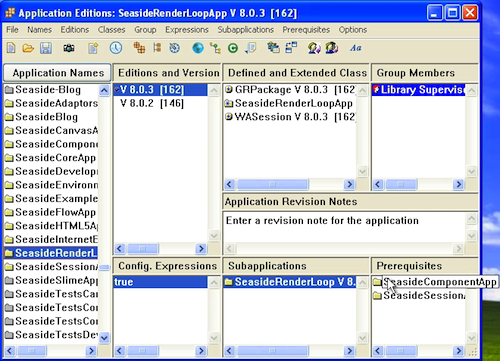The height and width of the screenshot is (361, 500).
Task: Click the new document toolbar icon
Action: [x=11, y=48]
